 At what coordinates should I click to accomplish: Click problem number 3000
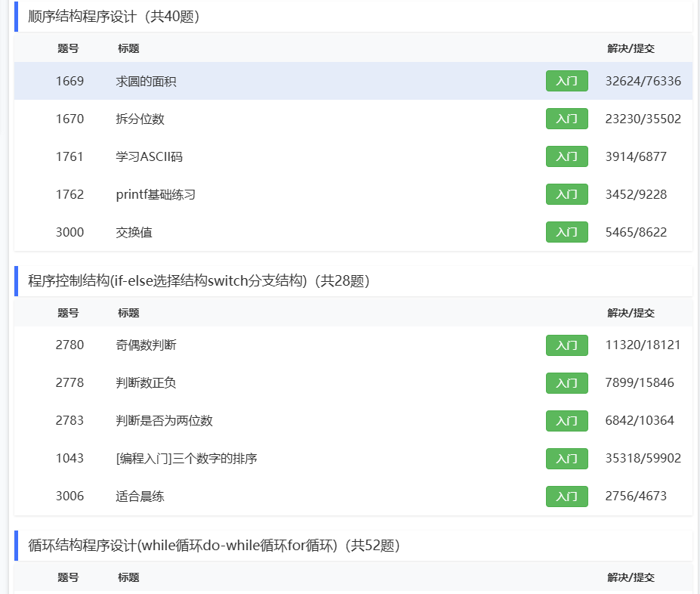point(69,232)
